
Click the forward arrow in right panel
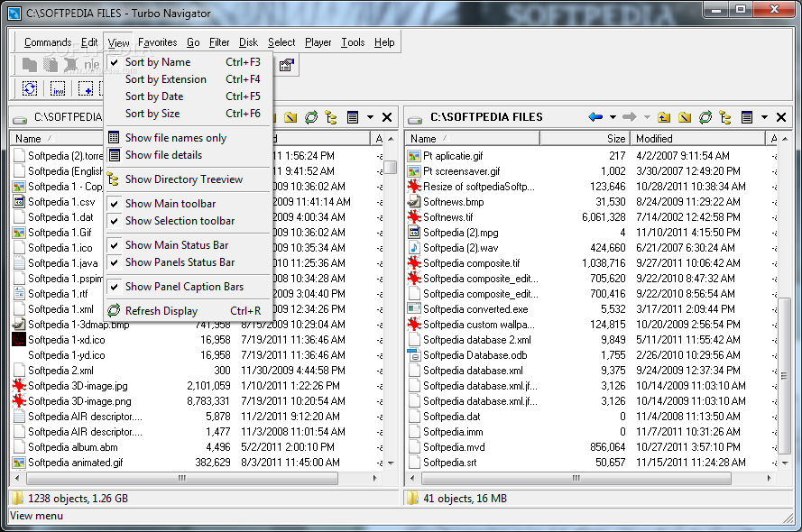tap(629, 117)
